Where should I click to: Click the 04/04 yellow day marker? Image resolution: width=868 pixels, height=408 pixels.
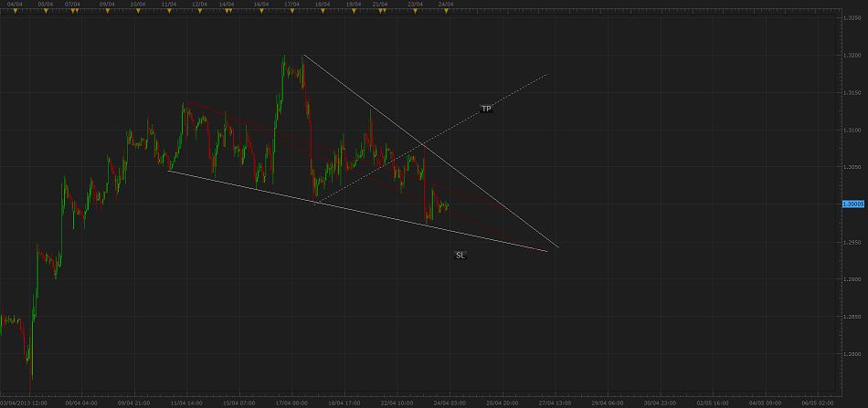[x=15, y=12]
